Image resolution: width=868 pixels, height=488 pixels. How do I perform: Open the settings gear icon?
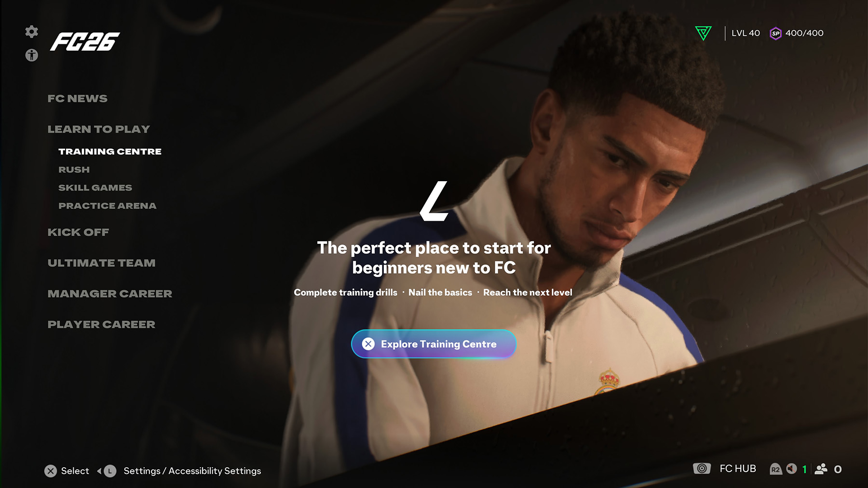[x=32, y=32]
